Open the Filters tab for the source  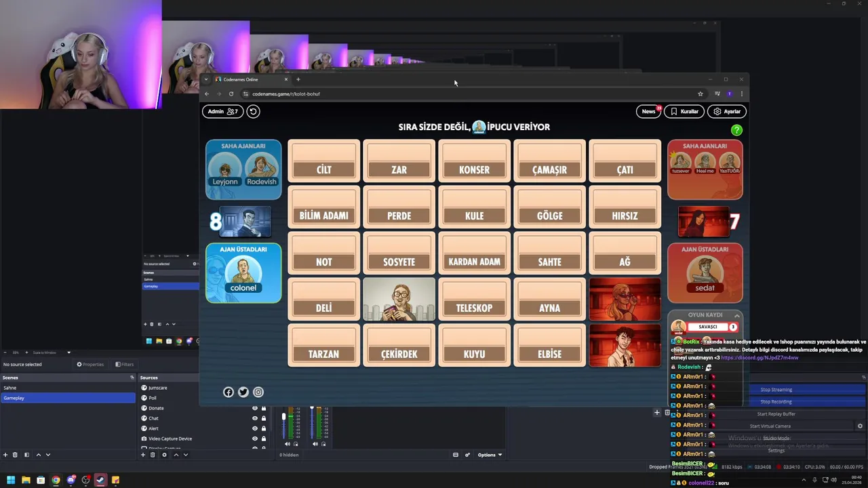[x=124, y=364]
